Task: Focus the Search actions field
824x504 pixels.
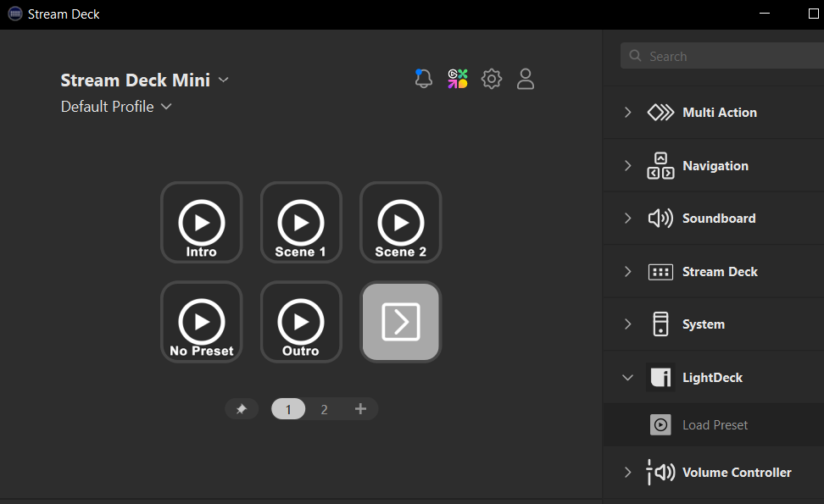Action: [x=722, y=56]
